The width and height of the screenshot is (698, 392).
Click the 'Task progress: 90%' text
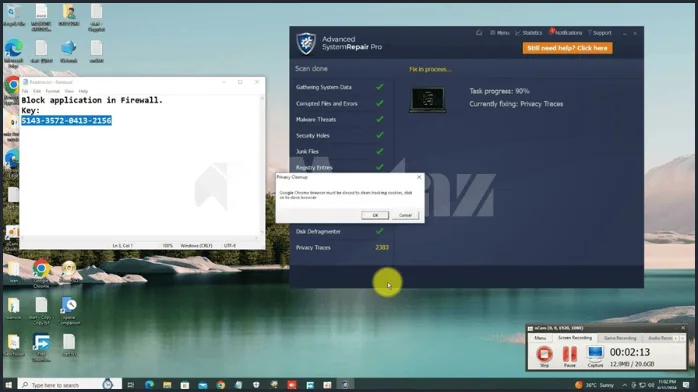point(499,91)
